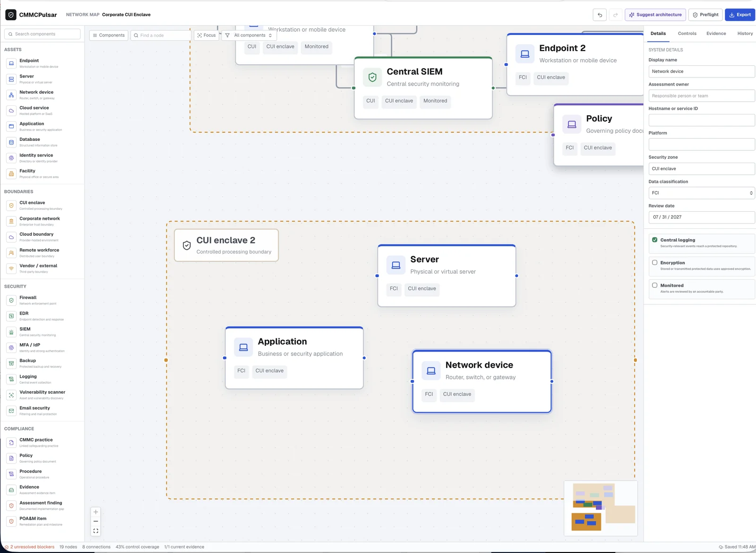
Task: Select the Central SIEM node
Action: [x=423, y=88]
